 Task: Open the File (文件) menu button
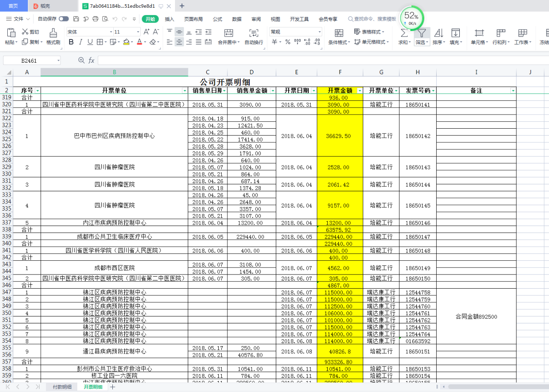click(18, 19)
